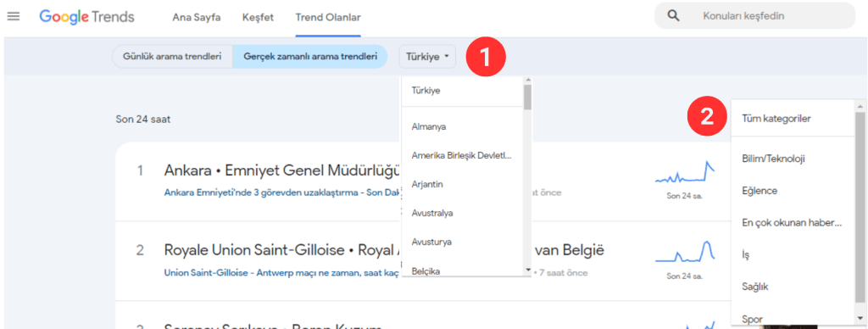This screenshot has height=329, width=868.
Task: Open Union Saint-Gilloise - Antwerp maçı article
Action: tap(282, 273)
